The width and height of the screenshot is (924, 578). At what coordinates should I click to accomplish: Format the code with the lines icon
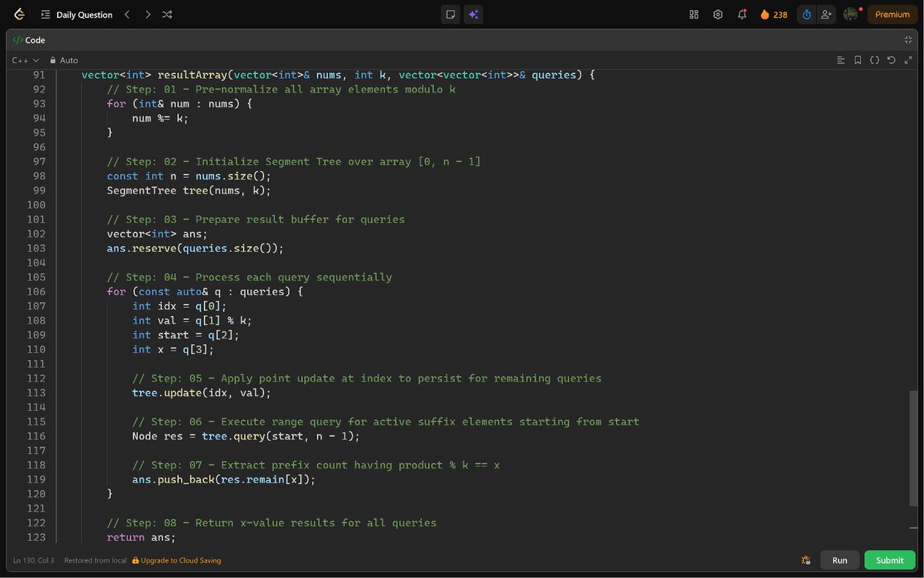click(841, 60)
